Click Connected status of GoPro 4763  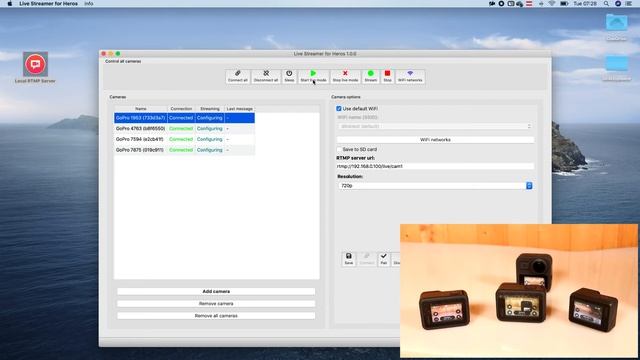coord(181,129)
